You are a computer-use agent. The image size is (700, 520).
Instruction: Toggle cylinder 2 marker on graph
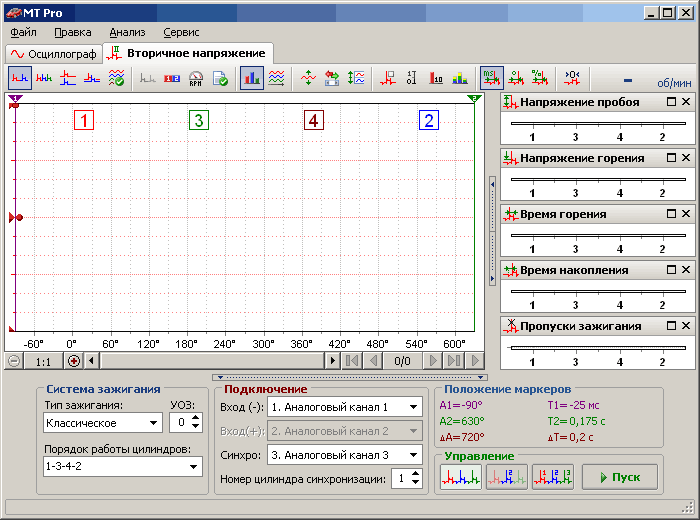pos(429,121)
